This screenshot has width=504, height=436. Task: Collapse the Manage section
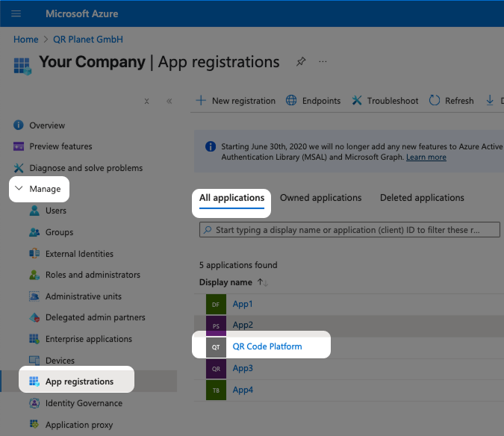pyautogui.click(x=19, y=189)
